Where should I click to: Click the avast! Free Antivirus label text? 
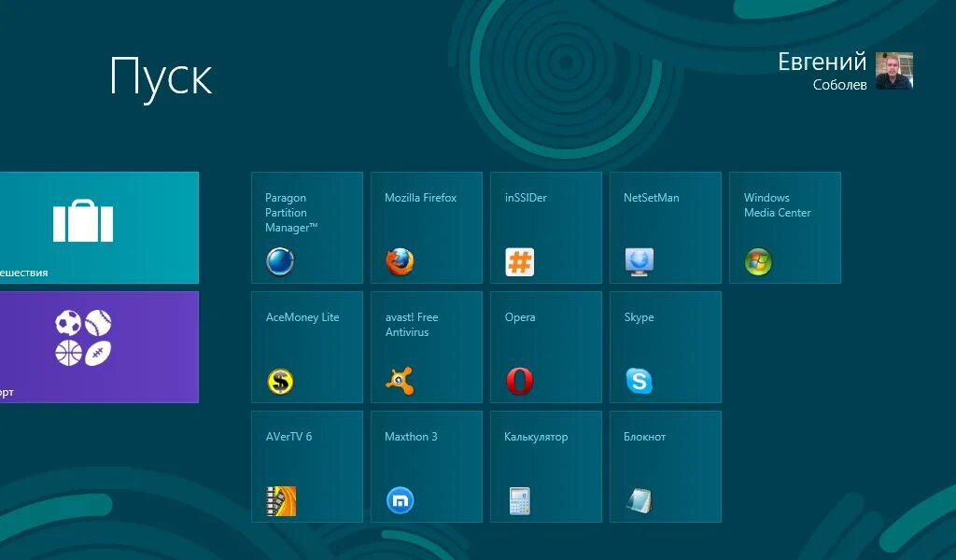pos(412,325)
